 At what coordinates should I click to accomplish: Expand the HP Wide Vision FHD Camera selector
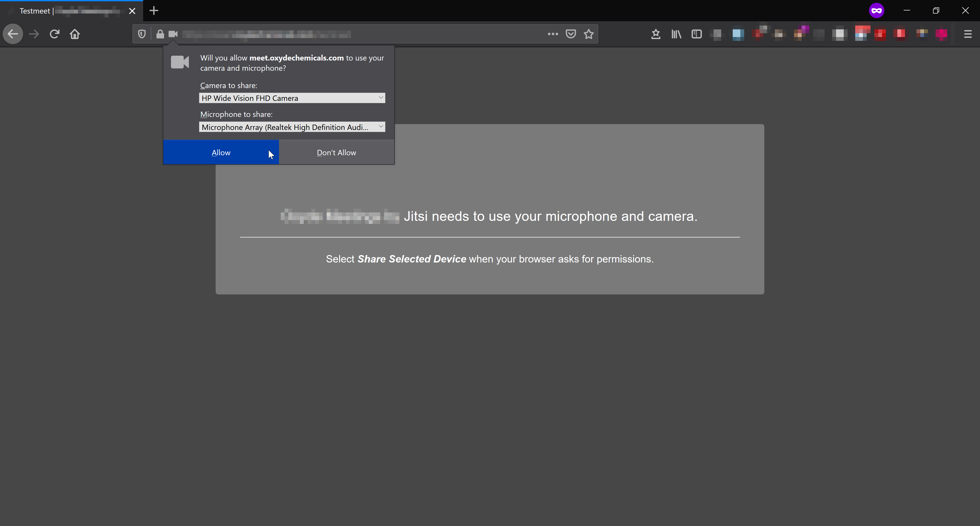(x=381, y=98)
